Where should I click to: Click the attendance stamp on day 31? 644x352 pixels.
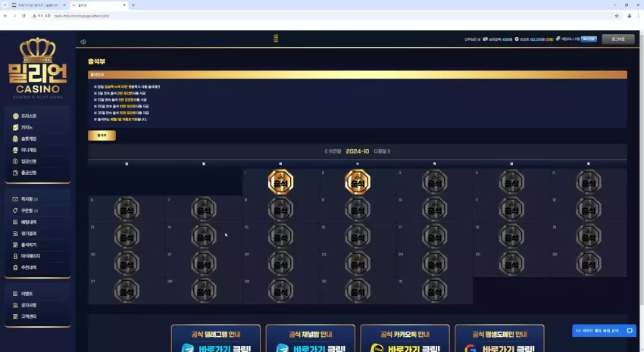click(x=435, y=291)
